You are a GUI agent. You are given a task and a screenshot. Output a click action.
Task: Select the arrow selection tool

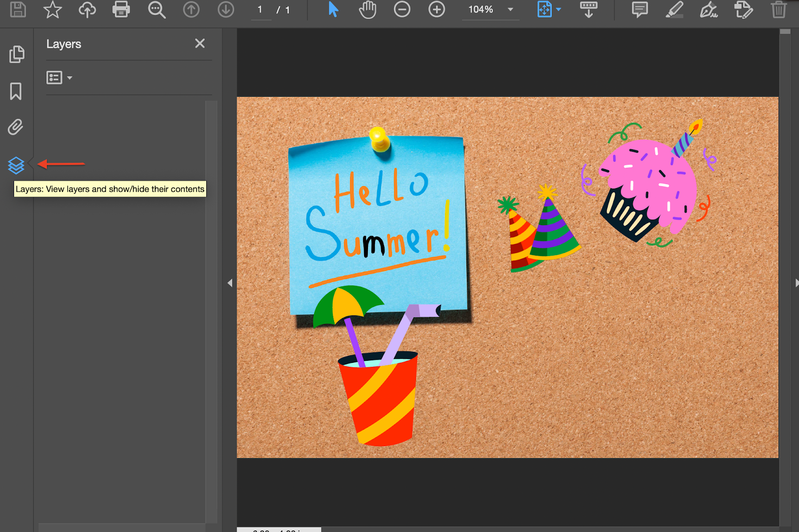pos(334,9)
